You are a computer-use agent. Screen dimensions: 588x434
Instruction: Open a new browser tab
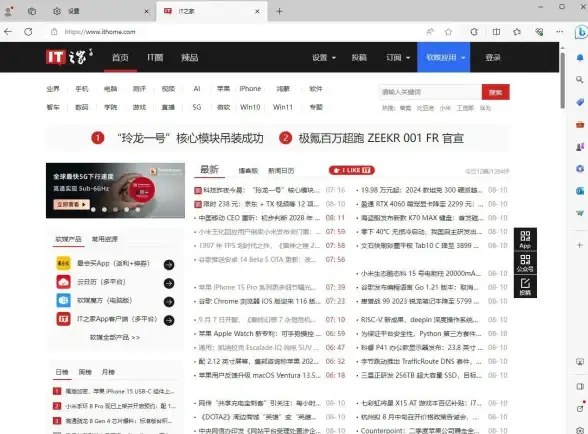coord(279,12)
